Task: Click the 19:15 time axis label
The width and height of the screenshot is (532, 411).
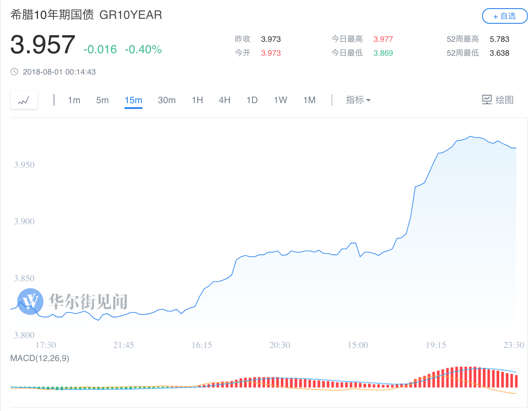Action: click(436, 345)
